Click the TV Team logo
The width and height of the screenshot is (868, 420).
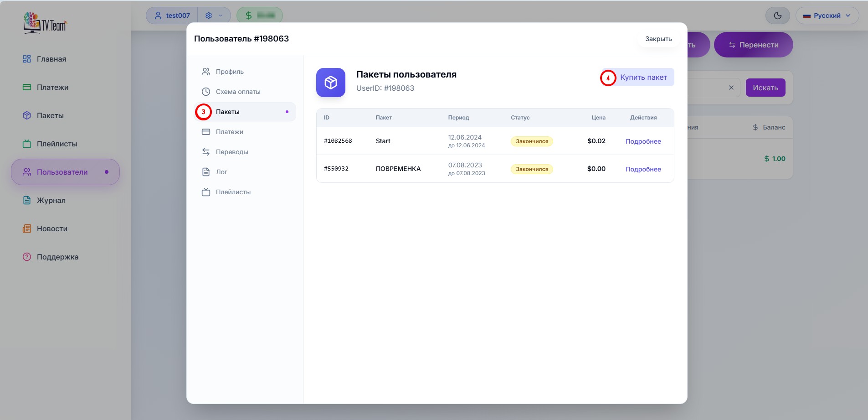pos(45,23)
